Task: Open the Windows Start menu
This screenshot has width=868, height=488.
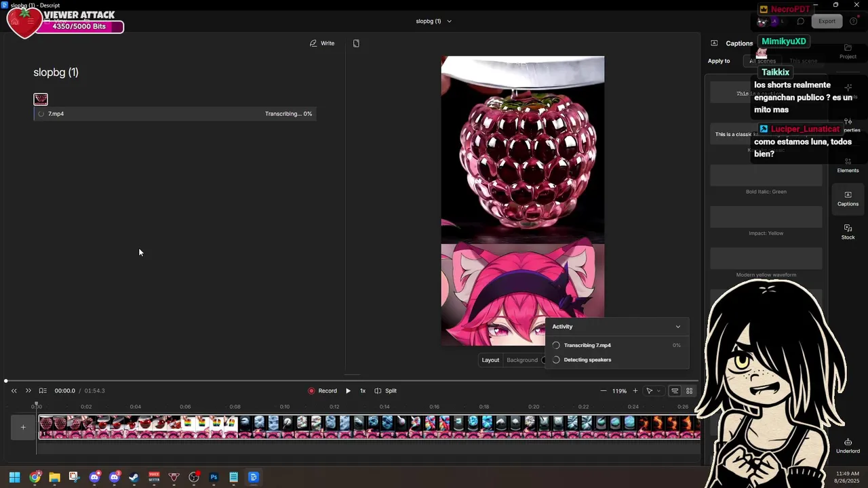Action: [x=14, y=477]
